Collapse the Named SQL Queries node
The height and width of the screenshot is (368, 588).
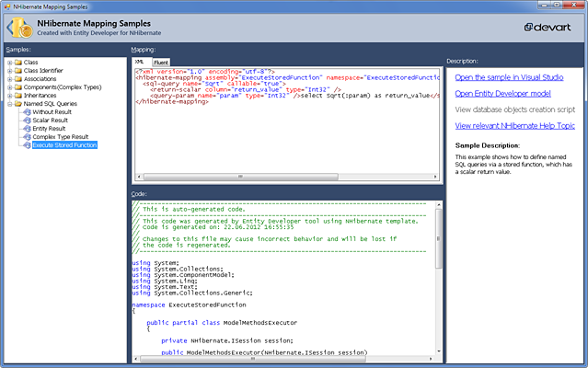[x=10, y=104]
